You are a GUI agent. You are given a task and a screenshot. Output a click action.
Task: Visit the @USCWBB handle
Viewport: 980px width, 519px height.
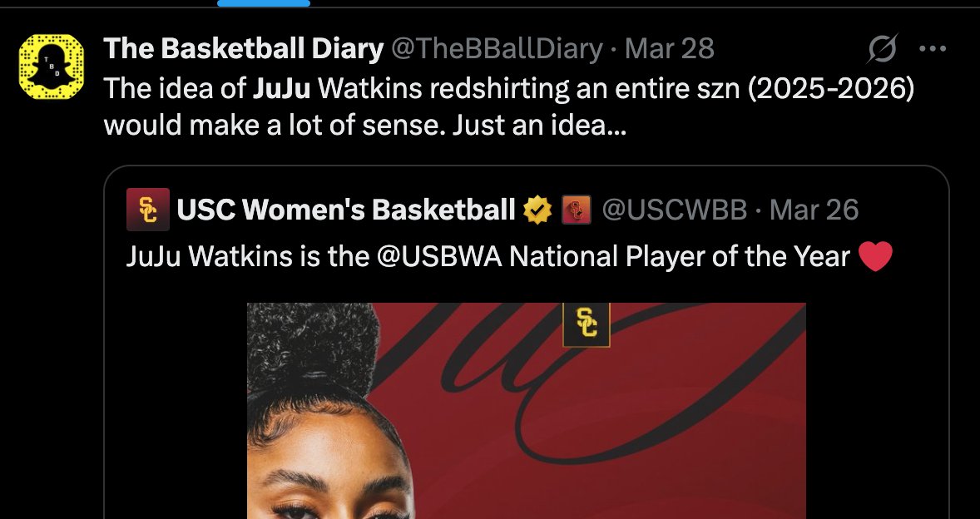coord(675,210)
